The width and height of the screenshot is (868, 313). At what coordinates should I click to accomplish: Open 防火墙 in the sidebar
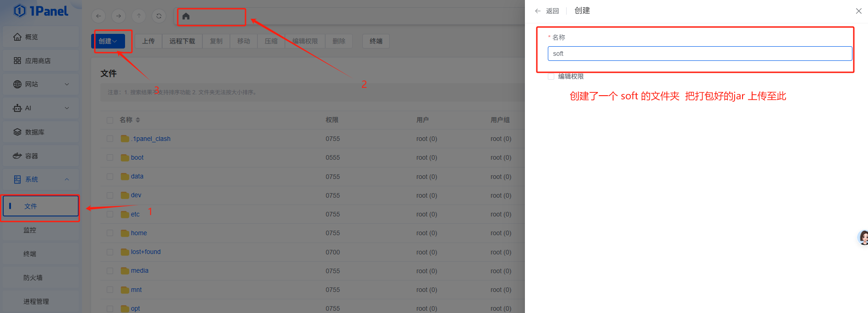(x=41, y=277)
